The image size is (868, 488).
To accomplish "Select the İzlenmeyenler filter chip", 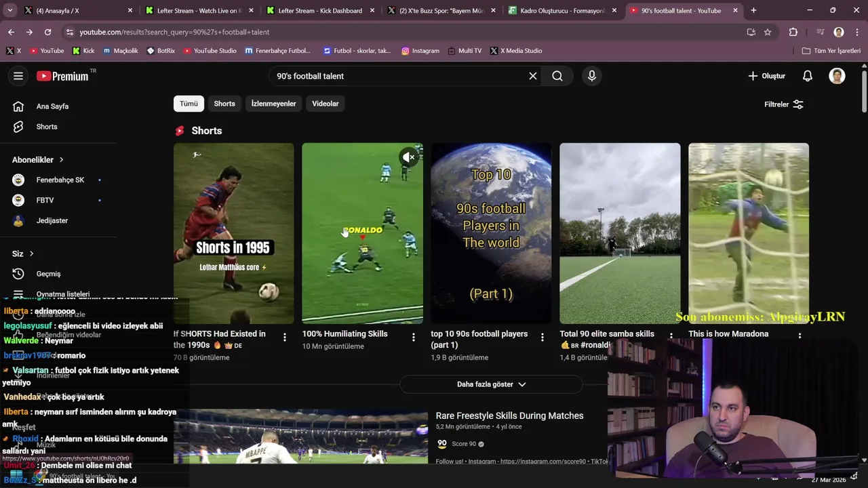I will [x=273, y=104].
